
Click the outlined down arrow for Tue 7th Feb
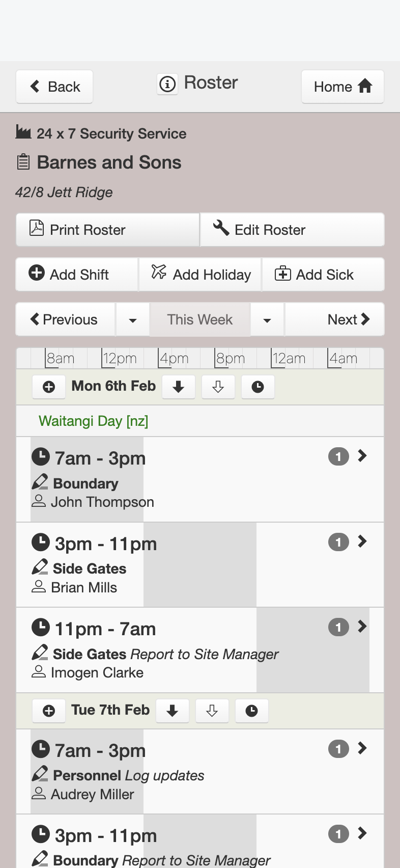pos(212,711)
